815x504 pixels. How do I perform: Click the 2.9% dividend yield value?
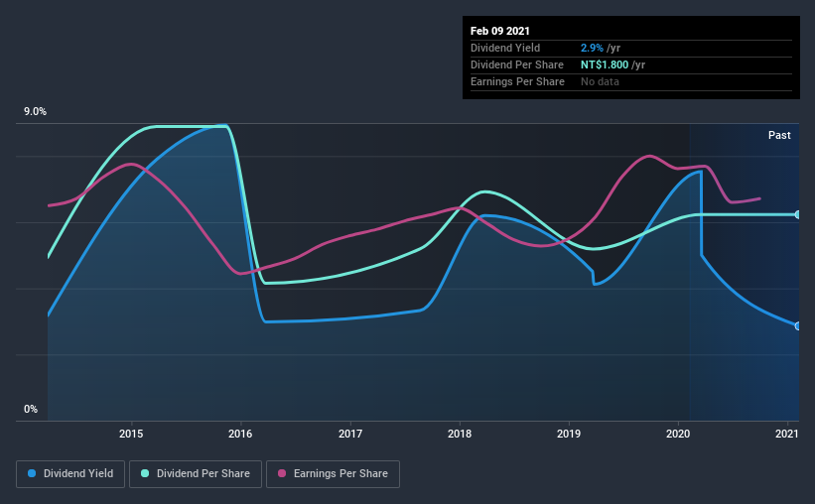tap(592, 48)
